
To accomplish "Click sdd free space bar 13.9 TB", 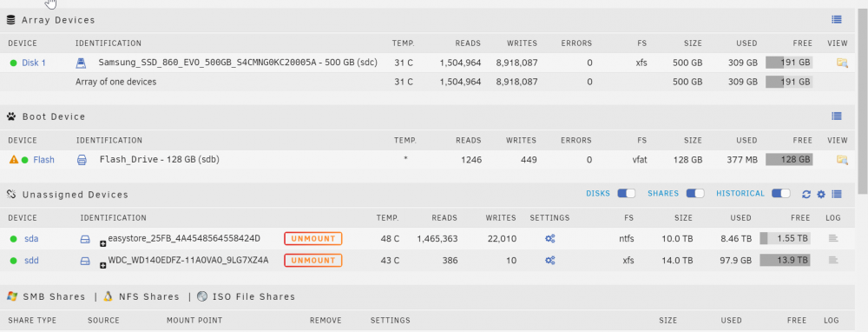I will click(x=785, y=260).
